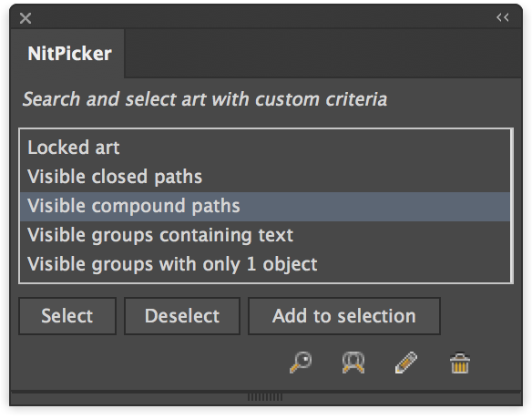Pick the highlighted Visible compound paths entry
This screenshot has width=532, height=419.
coord(265,206)
